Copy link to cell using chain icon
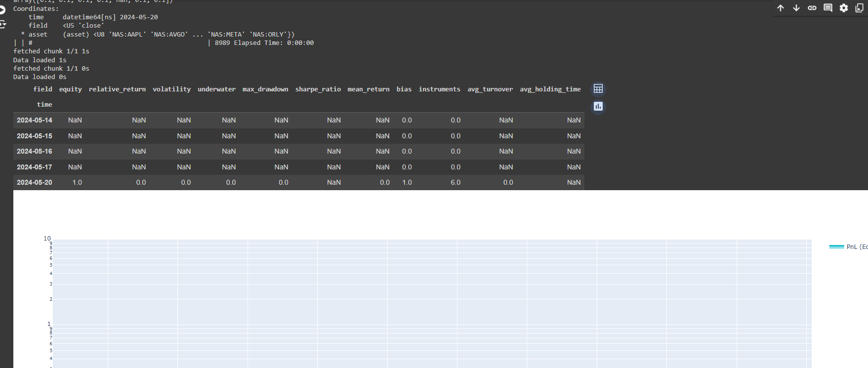The height and width of the screenshot is (368, 868). 812,8
